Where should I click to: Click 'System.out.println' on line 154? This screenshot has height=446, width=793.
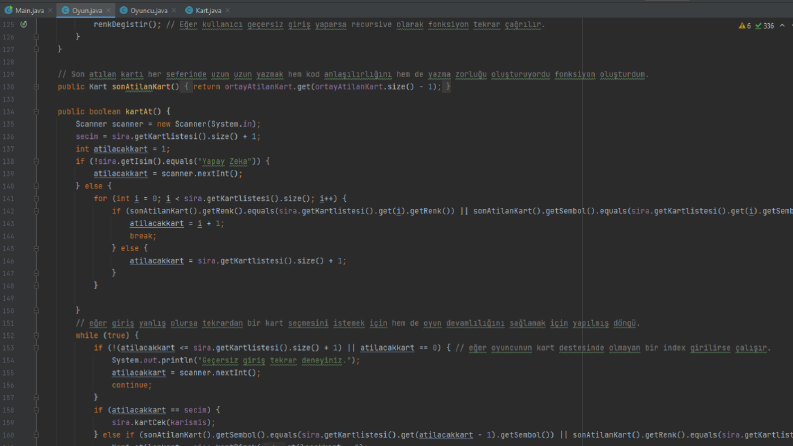152,361
